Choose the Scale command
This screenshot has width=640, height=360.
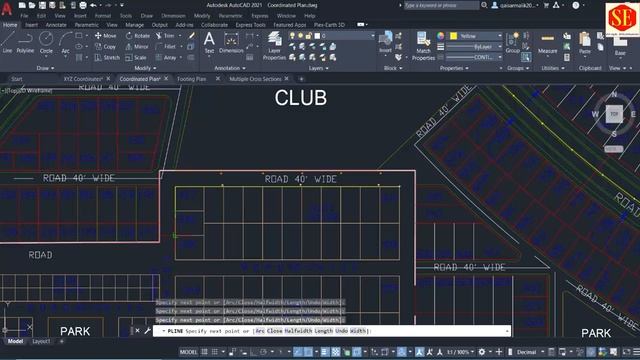pos(136,58)
